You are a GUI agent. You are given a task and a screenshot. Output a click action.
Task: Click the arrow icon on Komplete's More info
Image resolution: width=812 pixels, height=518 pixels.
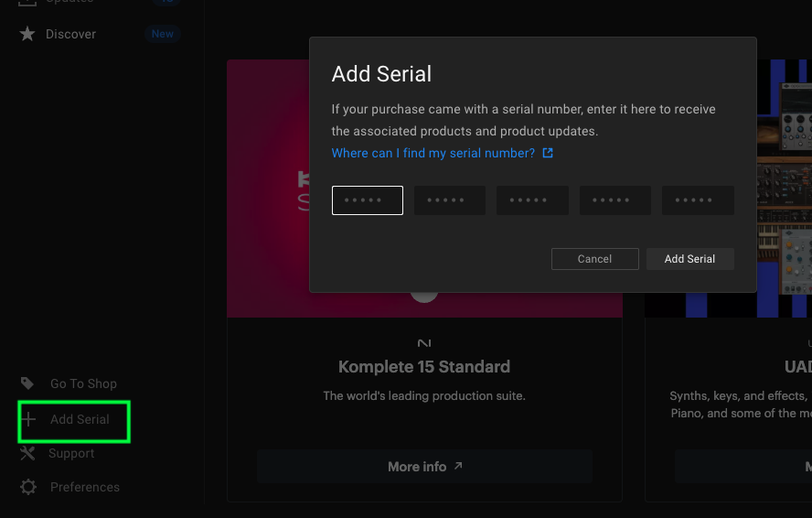click(x=458, y=466)
